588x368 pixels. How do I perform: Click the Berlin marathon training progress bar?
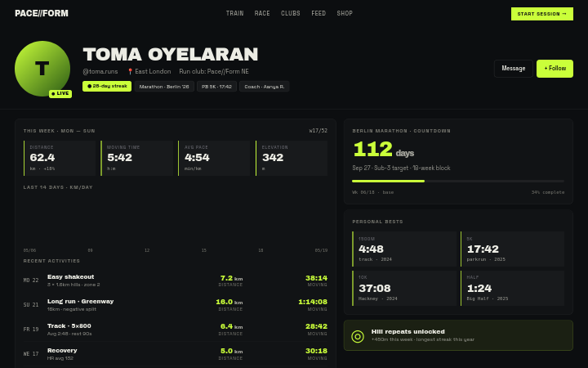pyautogui.click(x=458, y=181)
